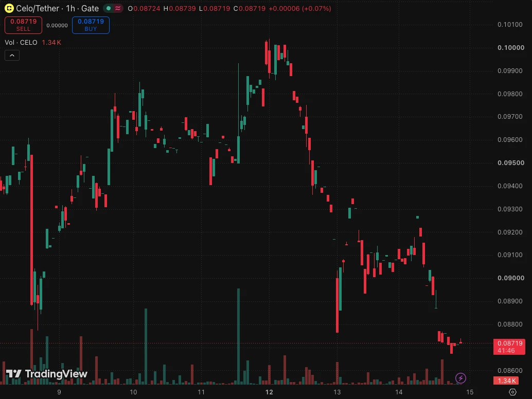Click date 10 on time axis
The height and width of the screenshot is (399, 532).
coord(133,392)
